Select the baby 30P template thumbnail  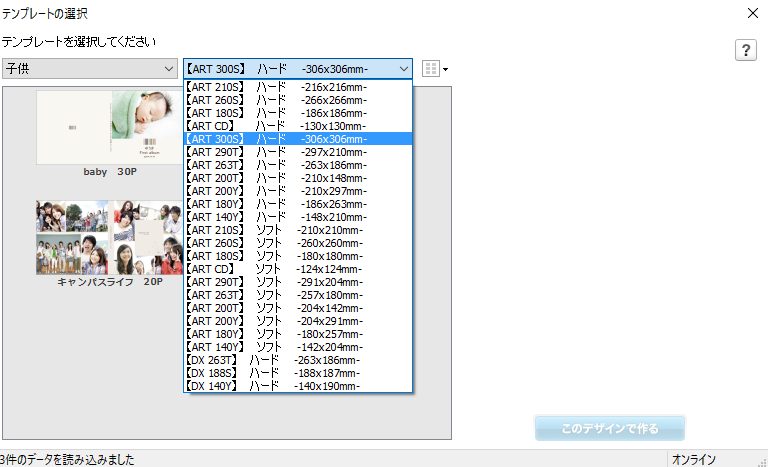point(110,127)
